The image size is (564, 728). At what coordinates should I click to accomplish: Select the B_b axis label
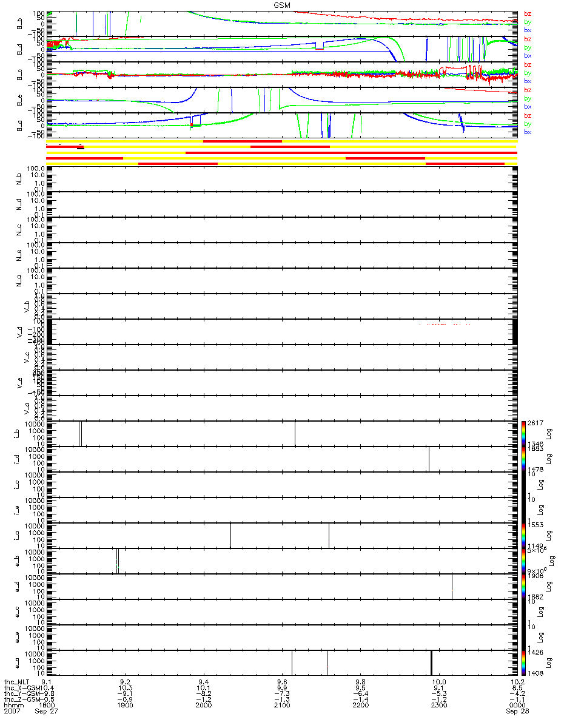pos(18,23)
